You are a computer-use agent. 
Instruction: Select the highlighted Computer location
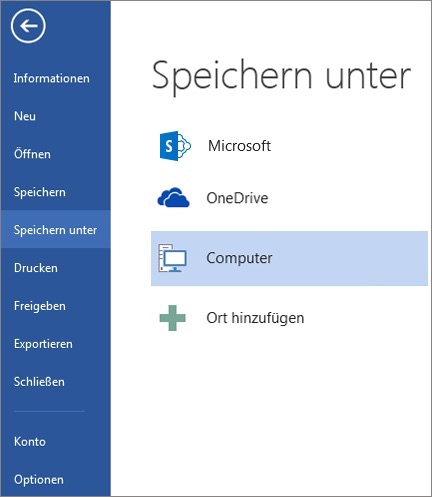(289, 258)
